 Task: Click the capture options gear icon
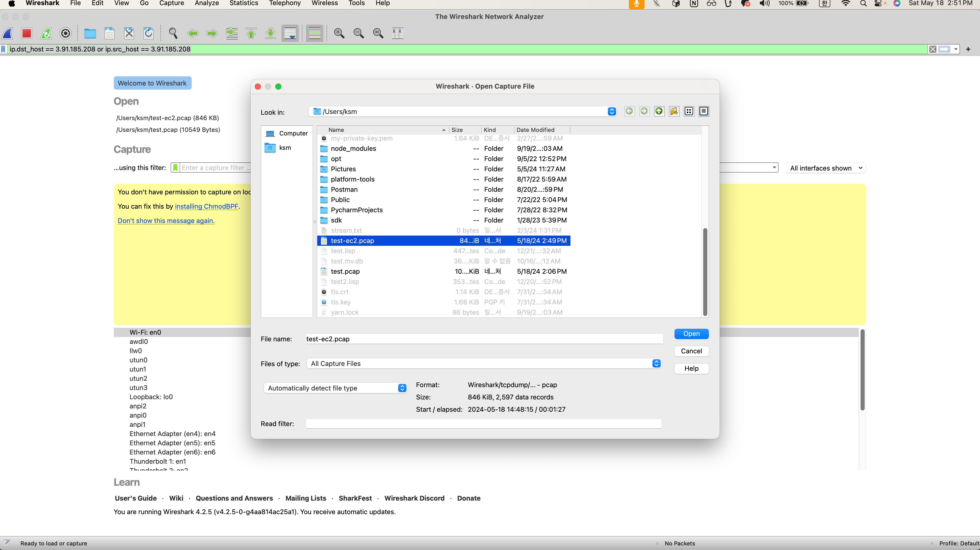click(x=65, y=34)
